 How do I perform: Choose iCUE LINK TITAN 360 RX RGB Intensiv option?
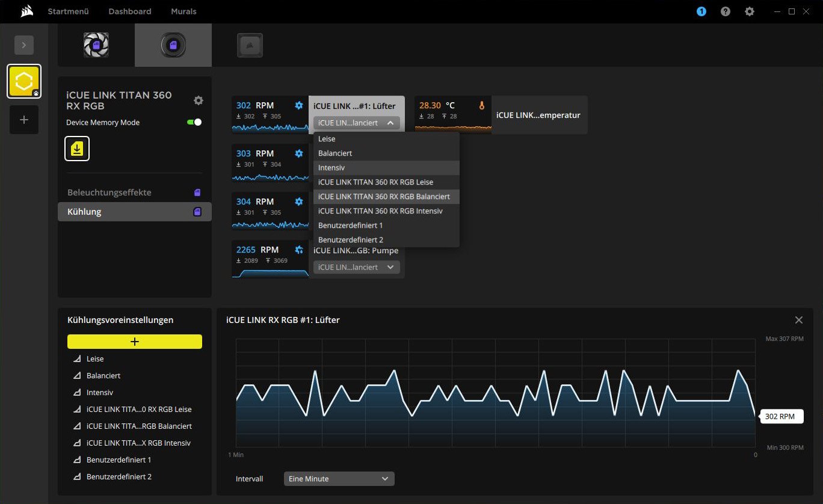386,211
